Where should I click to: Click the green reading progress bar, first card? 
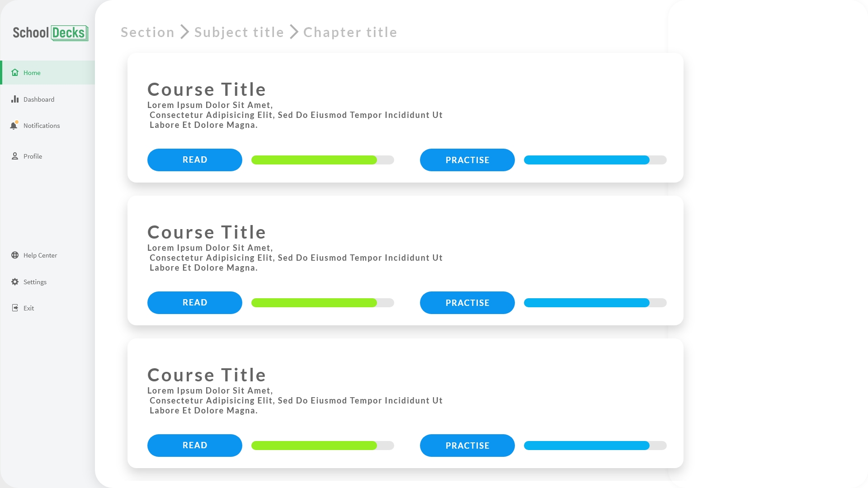click(x=322, y=160)
